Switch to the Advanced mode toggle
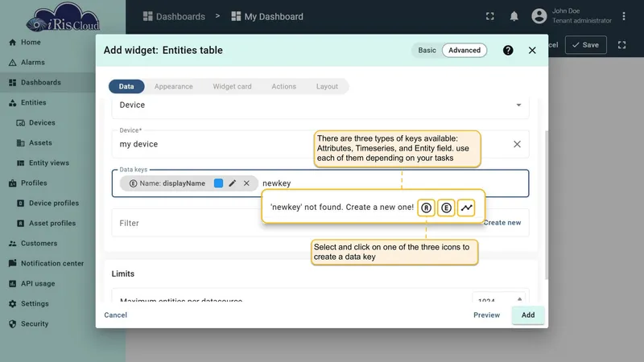The width and height of the screenshot is (644, 362). (x=464, y=50)
